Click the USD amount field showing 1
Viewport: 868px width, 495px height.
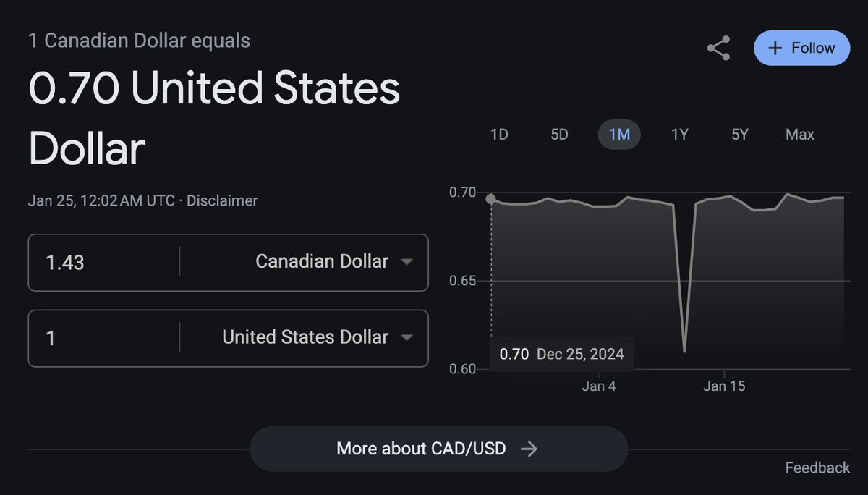[101, 337]
